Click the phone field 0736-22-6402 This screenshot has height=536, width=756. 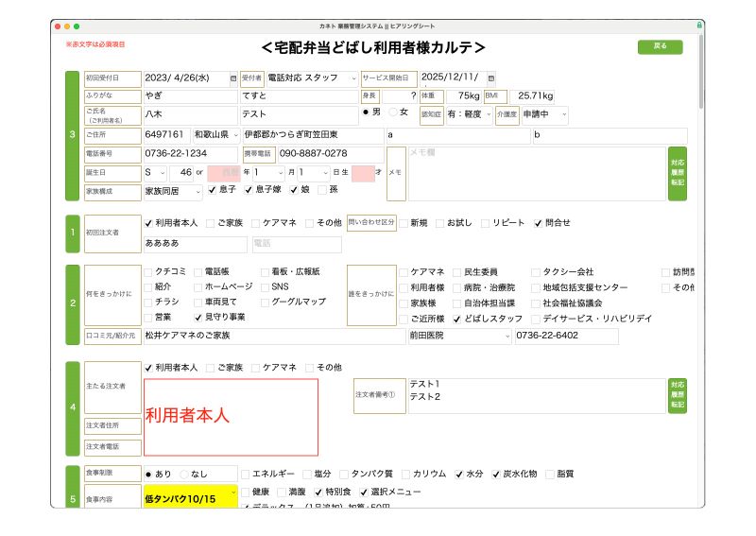[x=566, y=336]
